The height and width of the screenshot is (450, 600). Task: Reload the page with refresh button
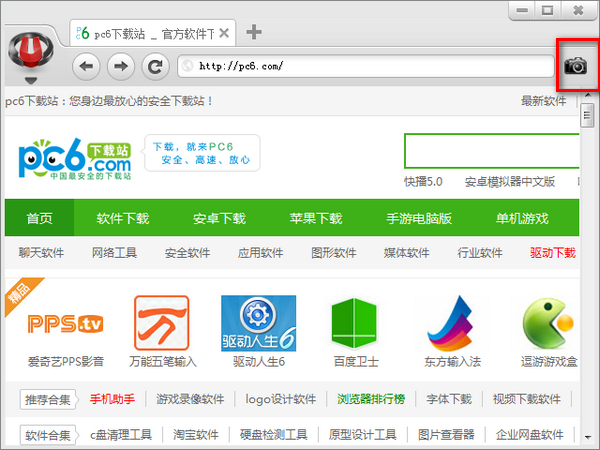click(155, 67)
